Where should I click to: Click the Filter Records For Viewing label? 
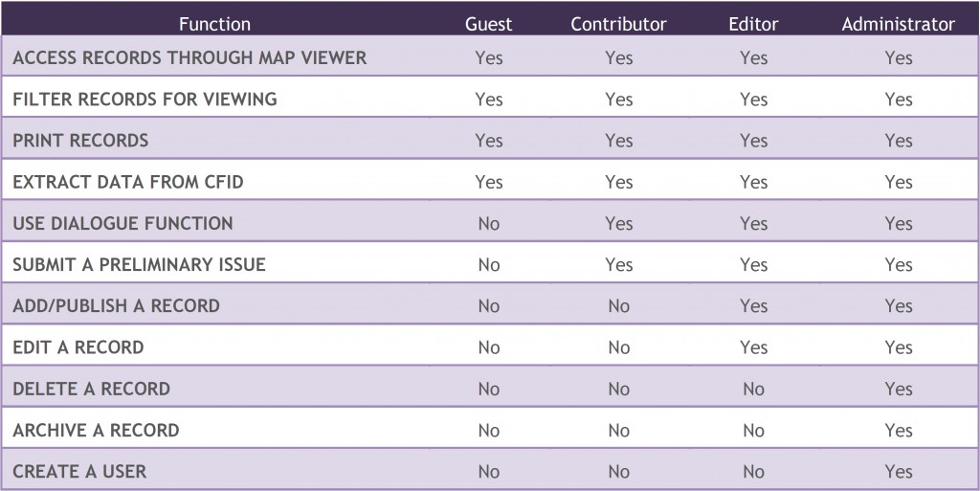pyautogui.click(x=145, y=99)
